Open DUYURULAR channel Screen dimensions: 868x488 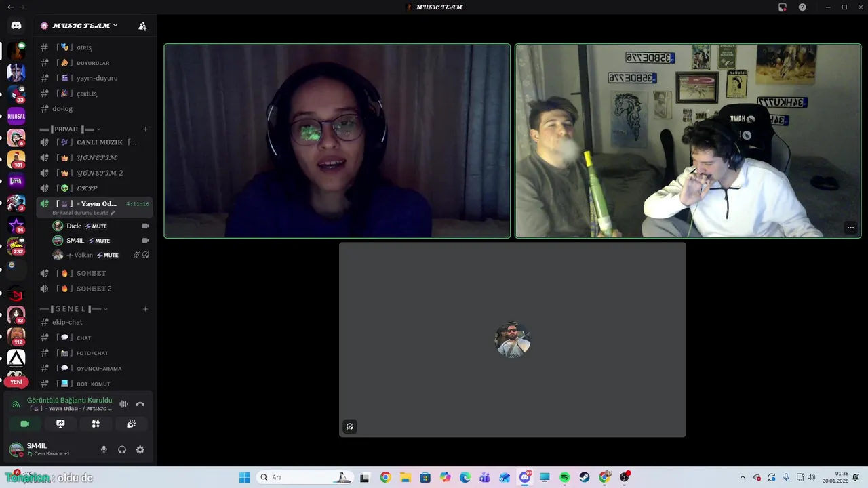94,62
